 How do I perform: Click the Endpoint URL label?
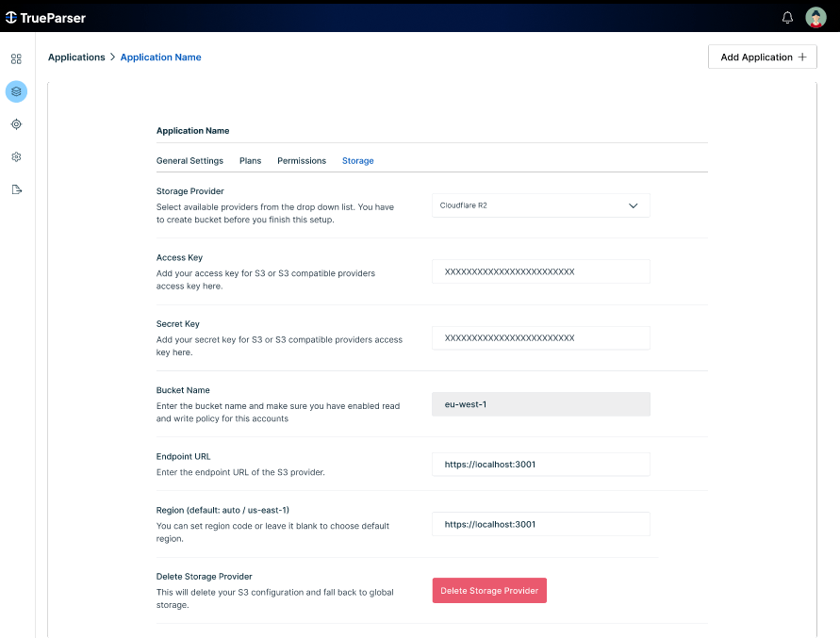(x=183, y=456)
